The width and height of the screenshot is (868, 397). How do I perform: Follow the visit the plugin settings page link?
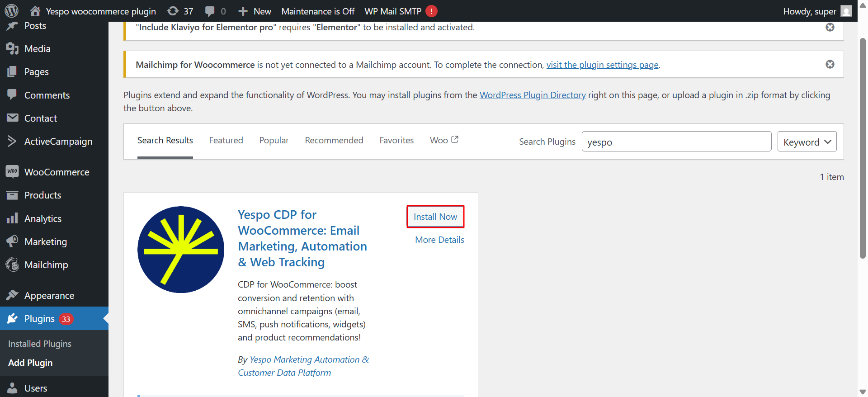click(x=602, y=65)
